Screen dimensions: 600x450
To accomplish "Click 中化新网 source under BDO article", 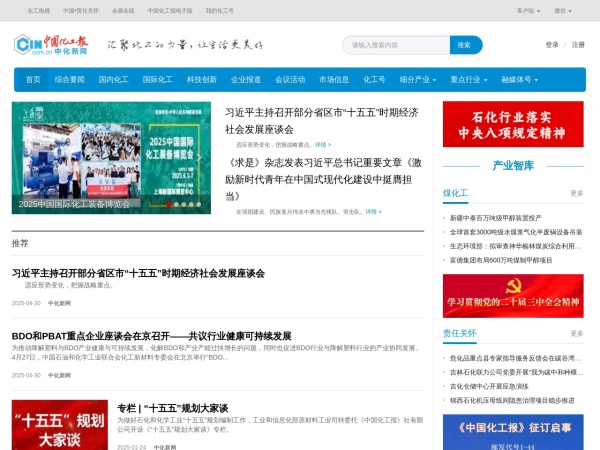I will pyautogui.click(x=59, y=375).
